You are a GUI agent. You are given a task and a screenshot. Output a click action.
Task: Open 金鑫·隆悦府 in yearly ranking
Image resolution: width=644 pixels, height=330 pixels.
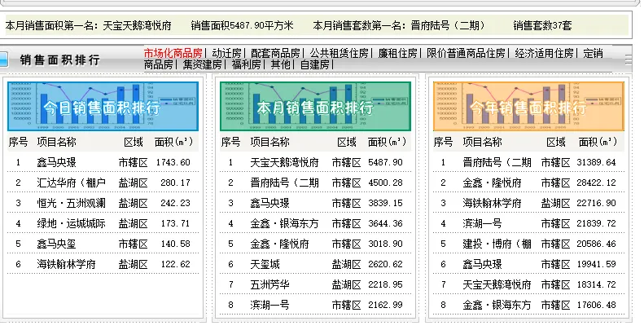click(x=492, y=183)
